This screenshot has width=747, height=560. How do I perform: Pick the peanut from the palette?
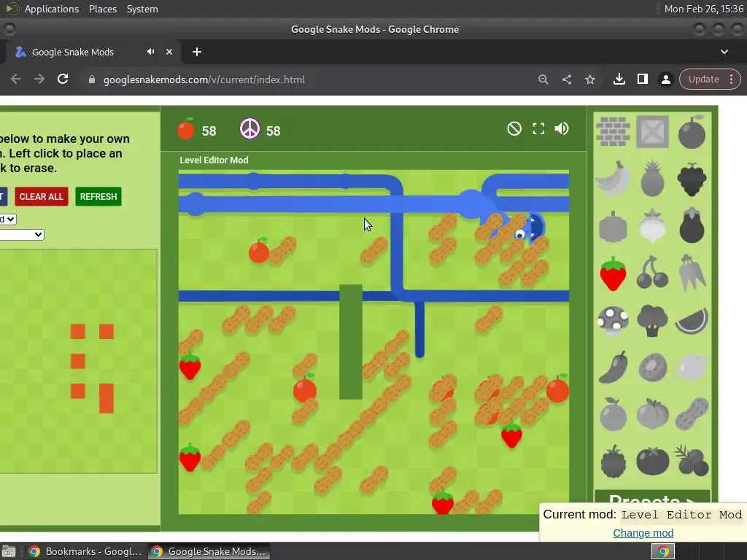[x=692, y=414]
